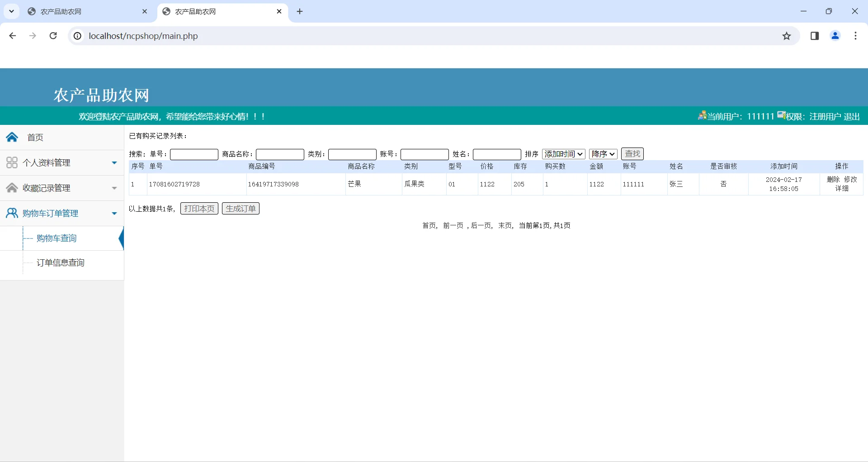Viewport: 868px width, 462px height.
Task: Expand the 收藏记录管理 menu arrow
Action: click(x=114, y=188)
